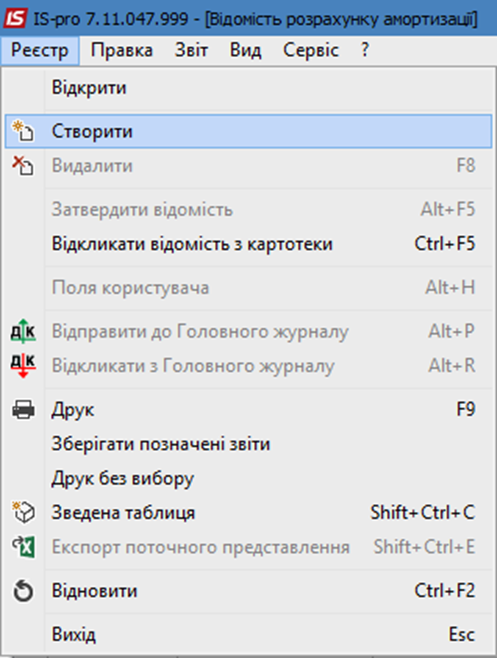Screen dimensions: 497x658
Task: Click the Видалити delete icon with red cross
Action: pos(23,166)
